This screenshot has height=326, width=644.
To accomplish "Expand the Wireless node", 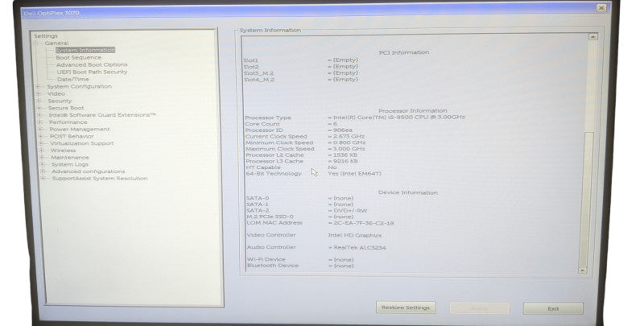I will point(42,151).
